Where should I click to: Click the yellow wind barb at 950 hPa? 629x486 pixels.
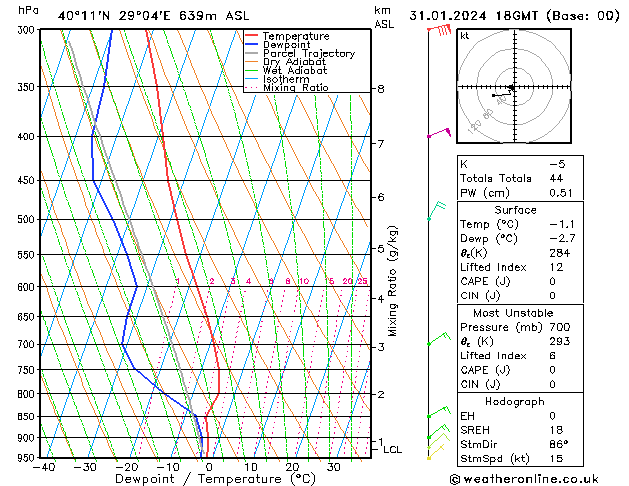[x=436, y=452]
